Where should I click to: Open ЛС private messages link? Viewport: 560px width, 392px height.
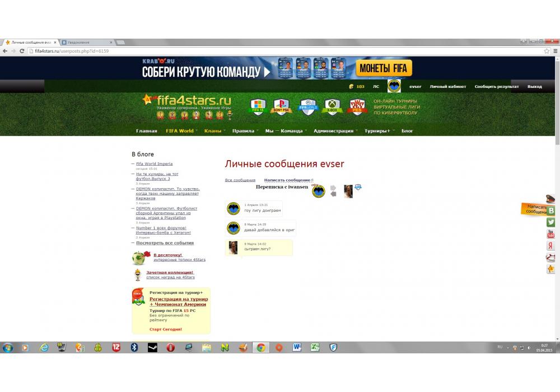pos(376,86)
